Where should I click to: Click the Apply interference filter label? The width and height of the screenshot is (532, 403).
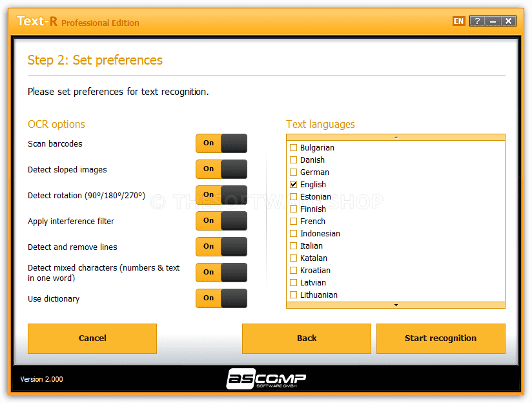pos(71,222)
